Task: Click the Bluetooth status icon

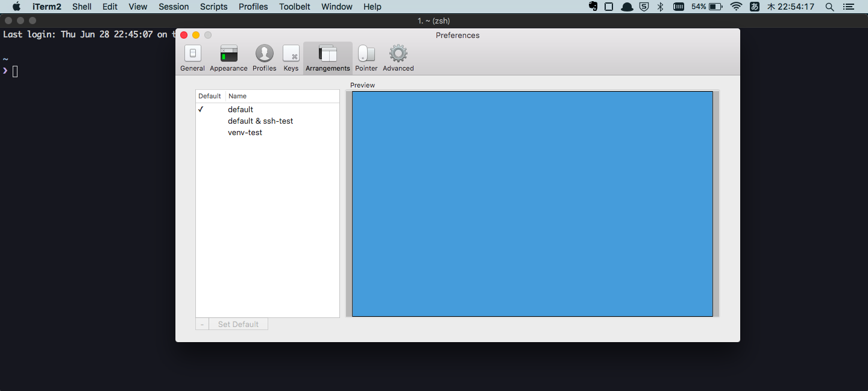Action: 660,7
